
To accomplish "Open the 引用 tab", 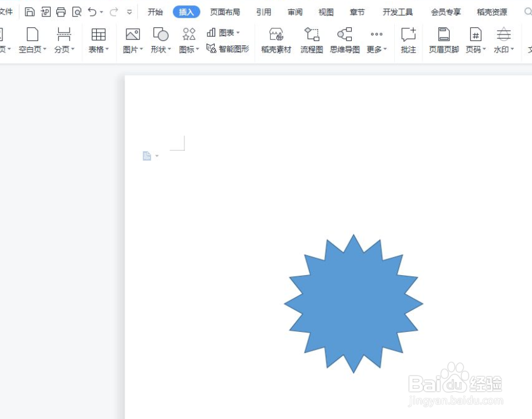I will point(264,12).
